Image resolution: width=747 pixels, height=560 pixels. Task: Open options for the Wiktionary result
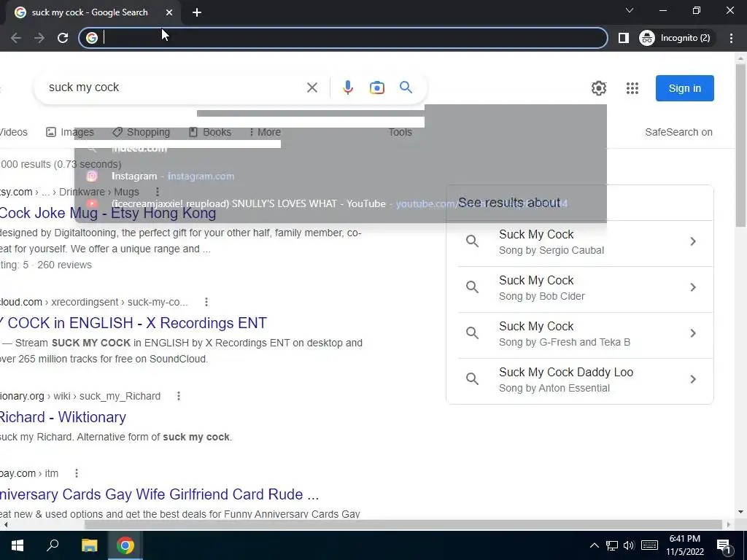(179, 396)
